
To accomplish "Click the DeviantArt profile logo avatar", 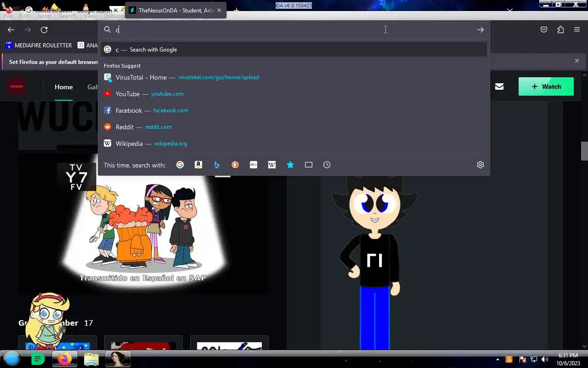I will tap(17, 86).
